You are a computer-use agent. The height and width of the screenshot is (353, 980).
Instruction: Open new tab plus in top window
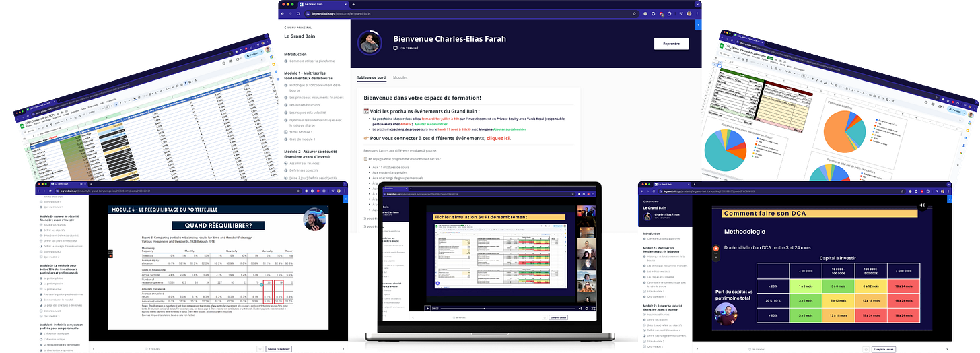tap(354, 4)
